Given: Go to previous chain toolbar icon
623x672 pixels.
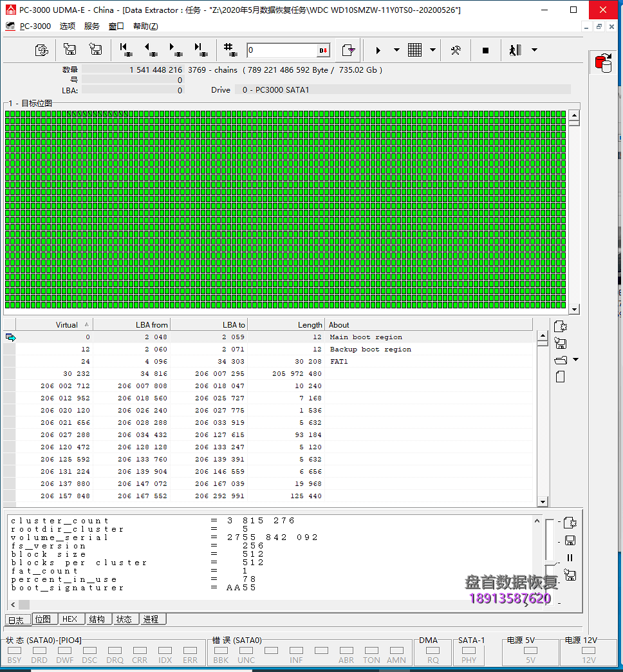Looking at the screenshot, I should click(x=151, y=50).
